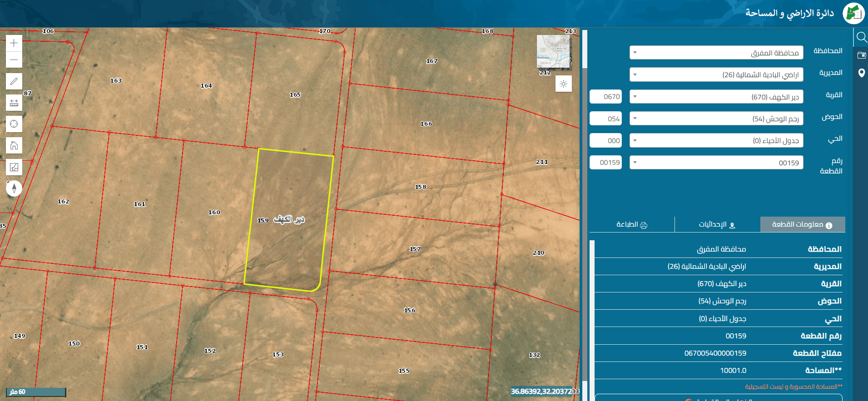Reset map orientation with compass
The image size is (868, 401).
(14, 188)
